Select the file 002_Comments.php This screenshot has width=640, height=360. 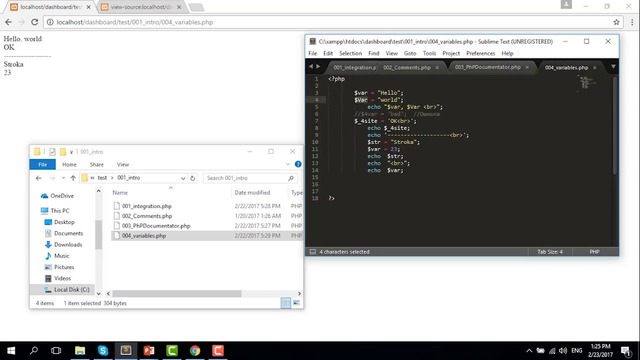(x=147, y=216)
